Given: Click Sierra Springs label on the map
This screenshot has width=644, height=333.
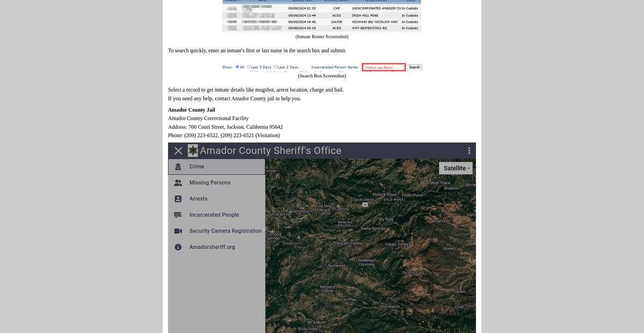Looking at the screenshot, I should (372, 228).
